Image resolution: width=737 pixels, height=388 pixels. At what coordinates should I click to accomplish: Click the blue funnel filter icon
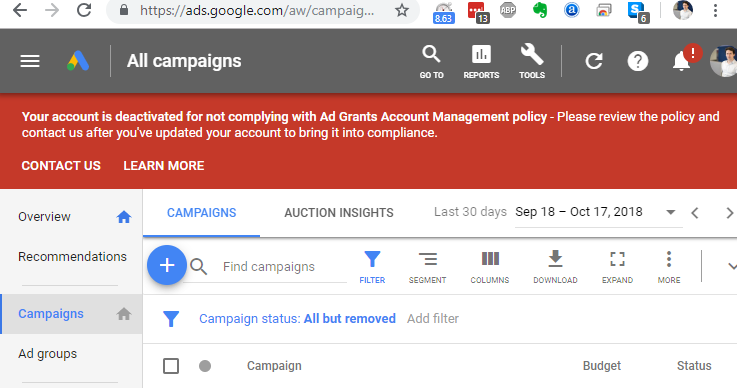[x=171, y=319]
